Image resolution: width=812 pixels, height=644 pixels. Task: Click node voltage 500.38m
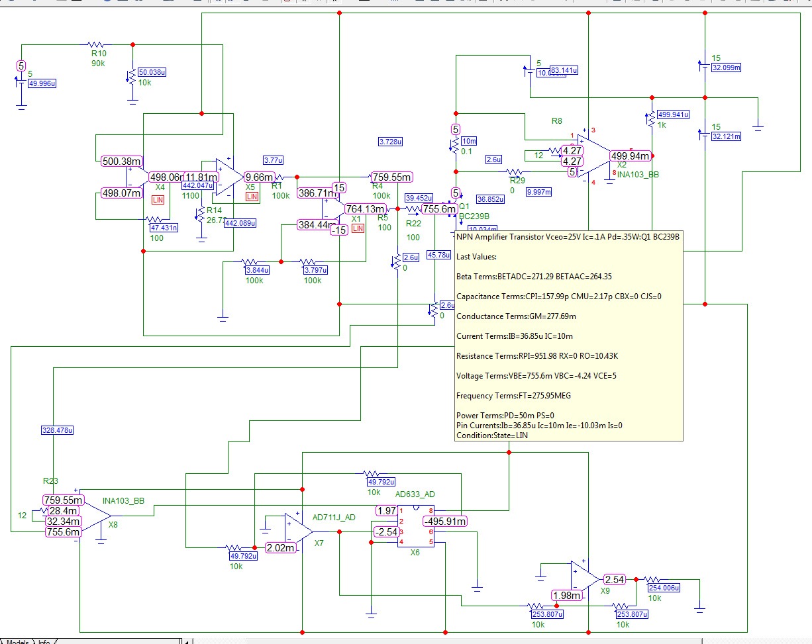(x=122, y=161)
